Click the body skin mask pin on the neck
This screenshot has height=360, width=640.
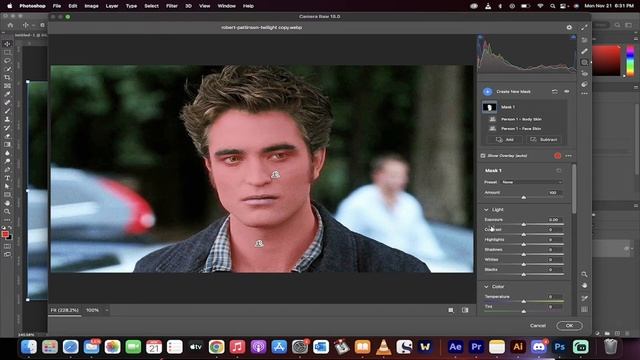[259, 244]
